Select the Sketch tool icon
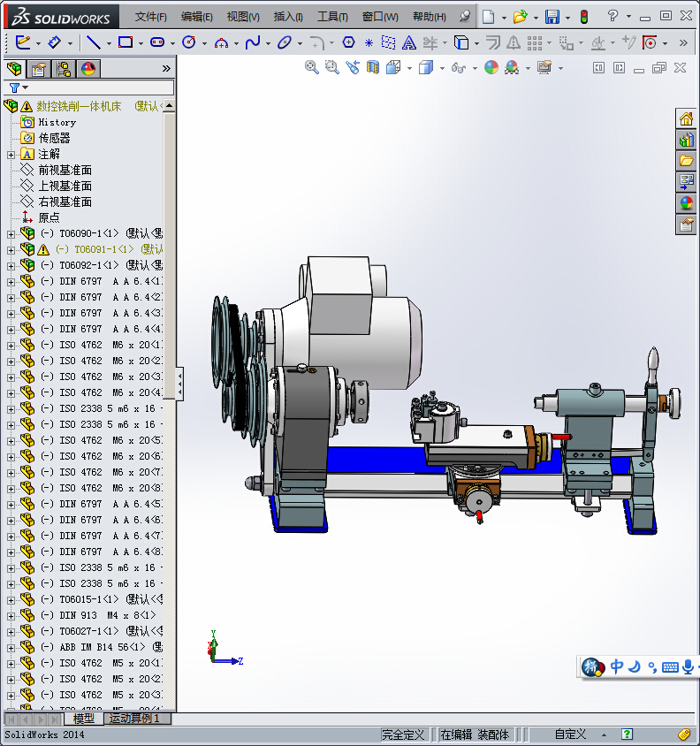 [22, 42]
